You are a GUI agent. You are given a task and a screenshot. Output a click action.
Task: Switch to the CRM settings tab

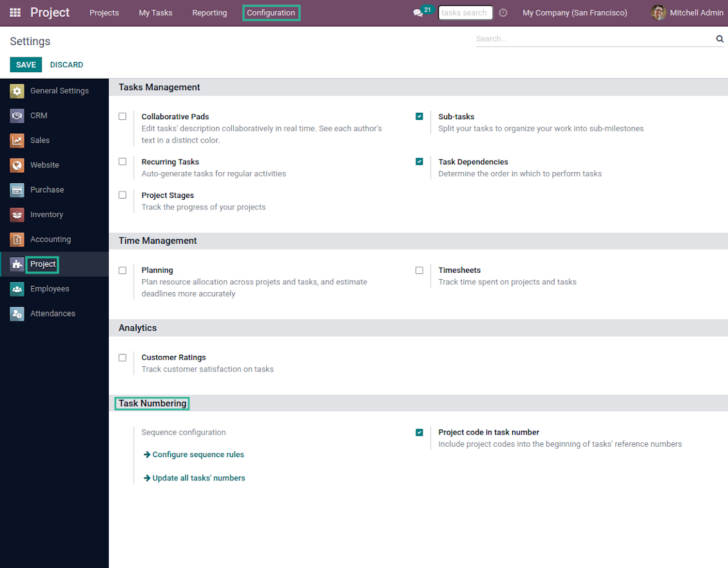click(54, 116)
